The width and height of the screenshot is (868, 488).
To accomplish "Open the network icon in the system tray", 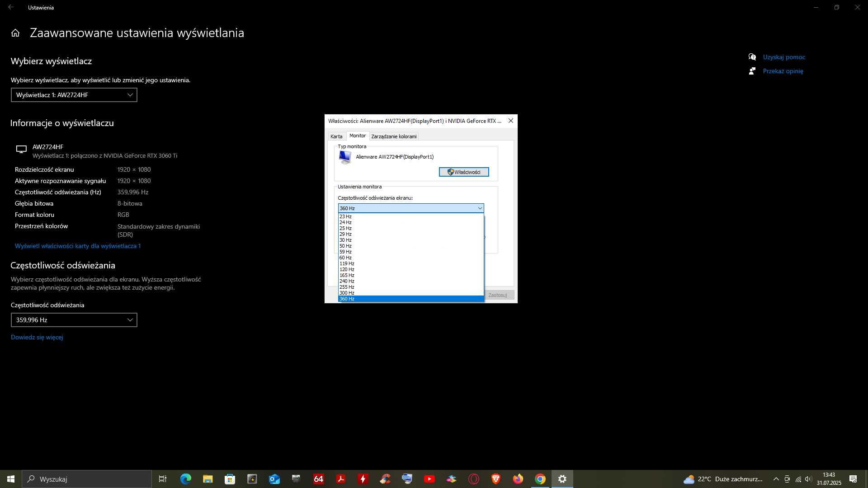I will tap(798, 479).
